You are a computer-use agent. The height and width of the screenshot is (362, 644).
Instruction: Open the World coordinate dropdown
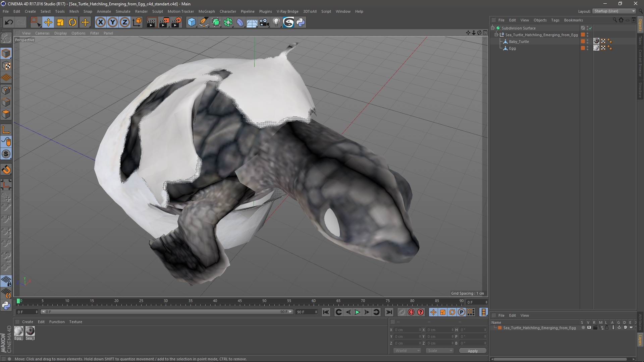[407, 351]
